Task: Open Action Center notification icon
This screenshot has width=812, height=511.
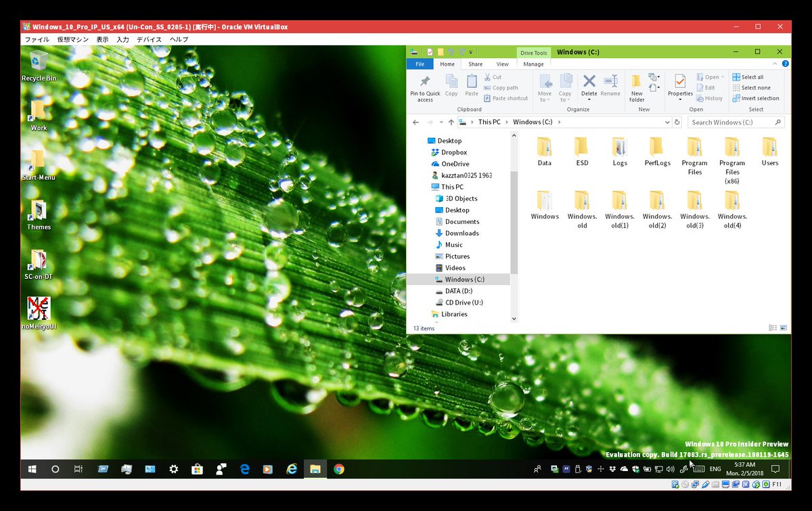Action: pos(775,468)
